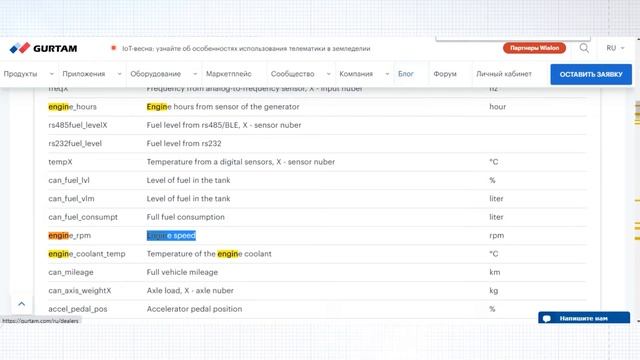Click the engine_coolant_temp cell
Viewport: 640px width, 360px height.
point(87,254)
